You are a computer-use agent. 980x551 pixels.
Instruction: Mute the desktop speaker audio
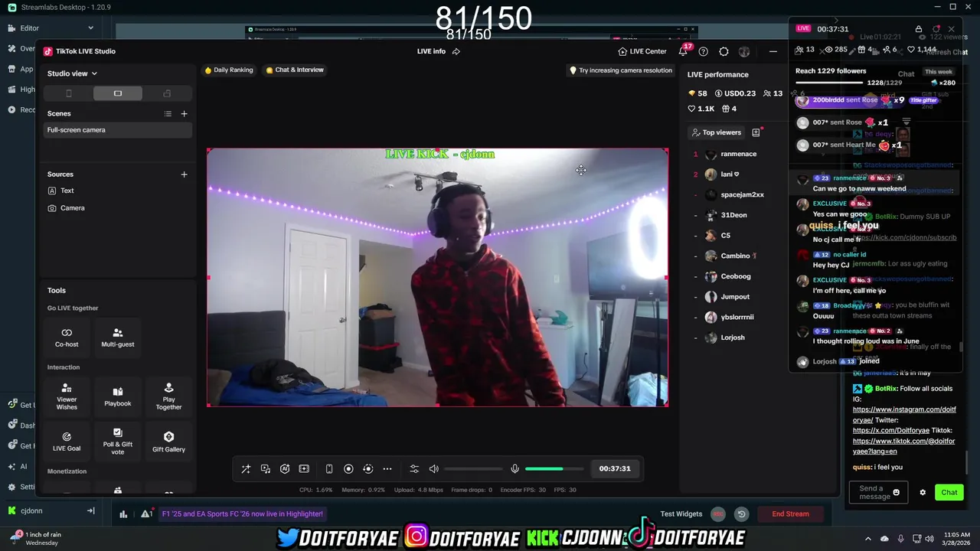tap(433, 468)
